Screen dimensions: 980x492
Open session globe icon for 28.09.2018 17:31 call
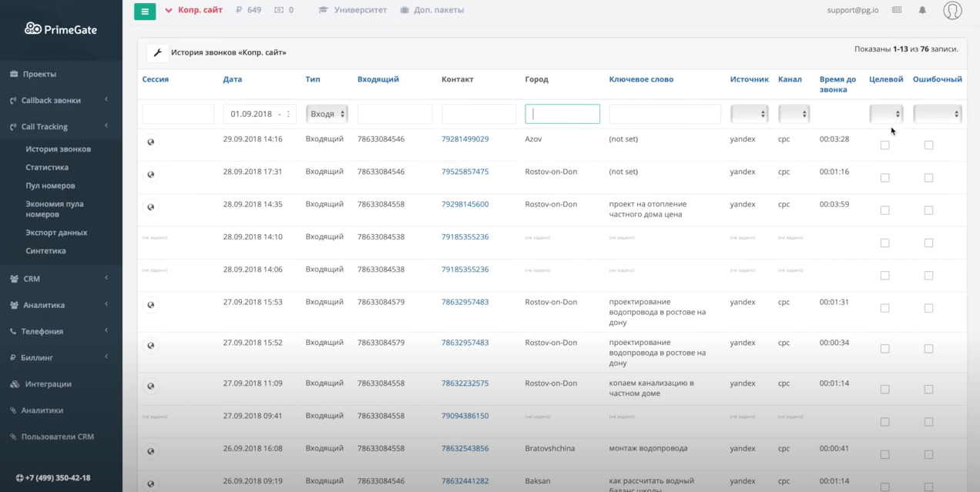pos(151,174)
